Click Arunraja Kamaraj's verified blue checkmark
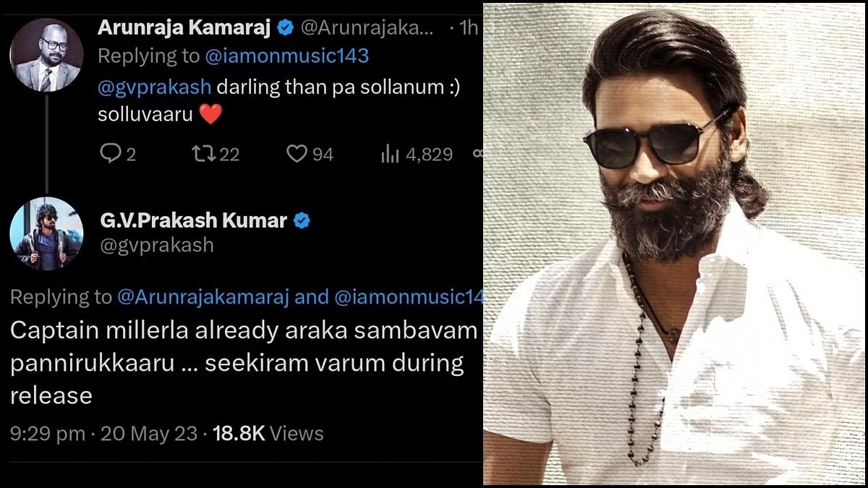This screenshot has width=868, height=488. point(284,27)
